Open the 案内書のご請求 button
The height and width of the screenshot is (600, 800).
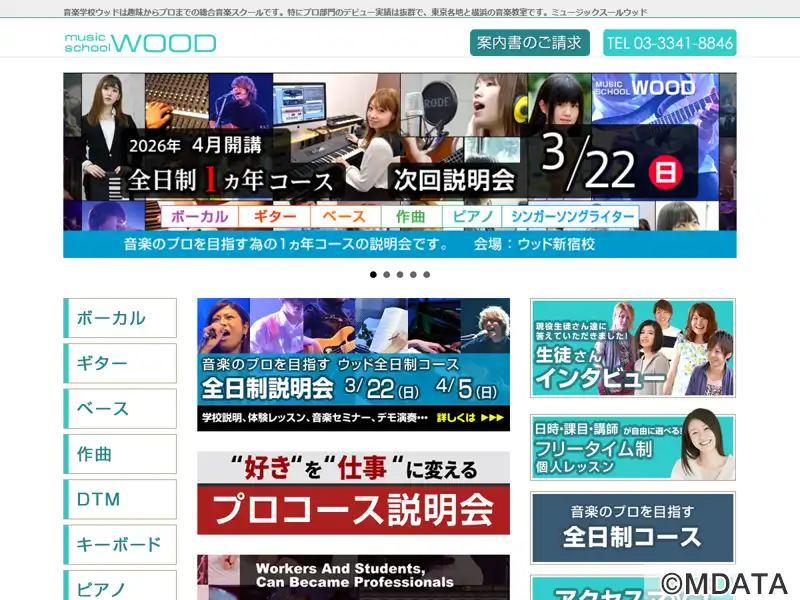pyautogui.click(x=530, y=43)
